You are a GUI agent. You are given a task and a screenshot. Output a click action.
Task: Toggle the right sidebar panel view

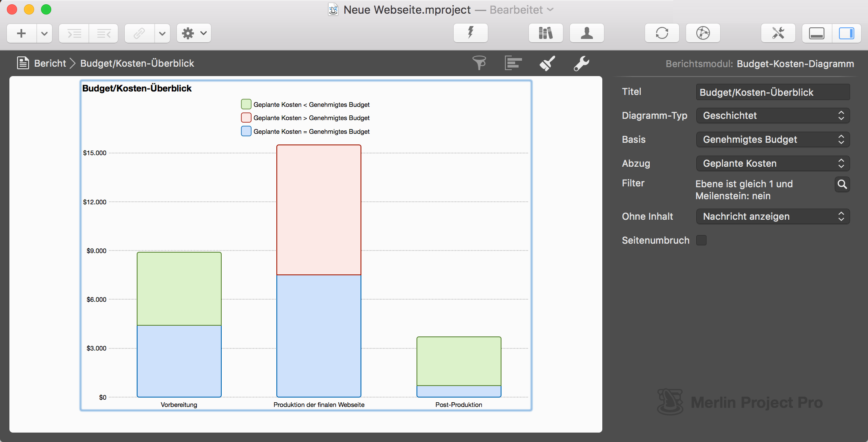point(846,33)
